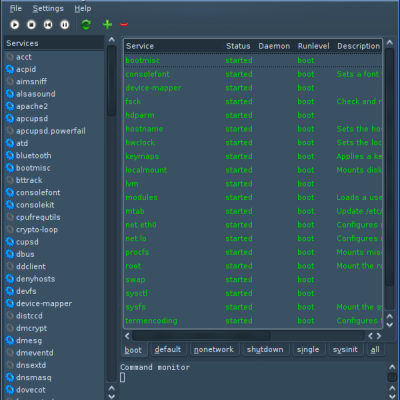Image resolution: width=400 pixels, height=400 pixels.
Task: Click the gear icon beside devfs
Action: pyautogui.click(x=10, y=291)
